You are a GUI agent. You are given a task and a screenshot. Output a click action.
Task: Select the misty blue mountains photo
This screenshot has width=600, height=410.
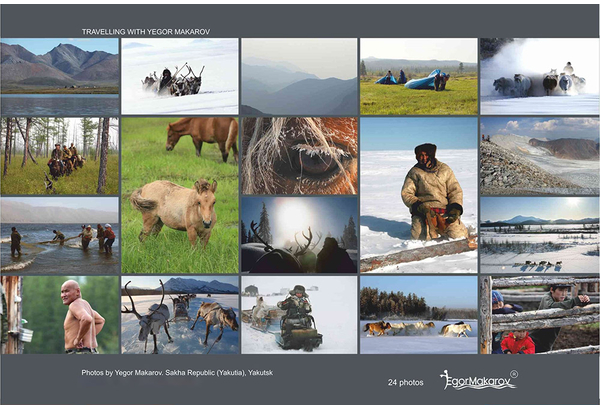tap(299, 76)
